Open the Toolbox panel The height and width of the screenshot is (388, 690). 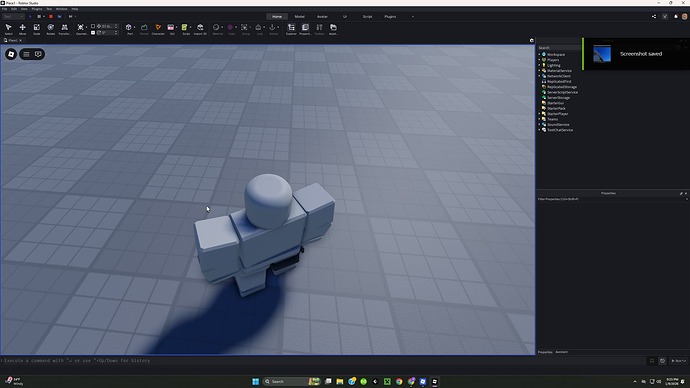point(319,29)
